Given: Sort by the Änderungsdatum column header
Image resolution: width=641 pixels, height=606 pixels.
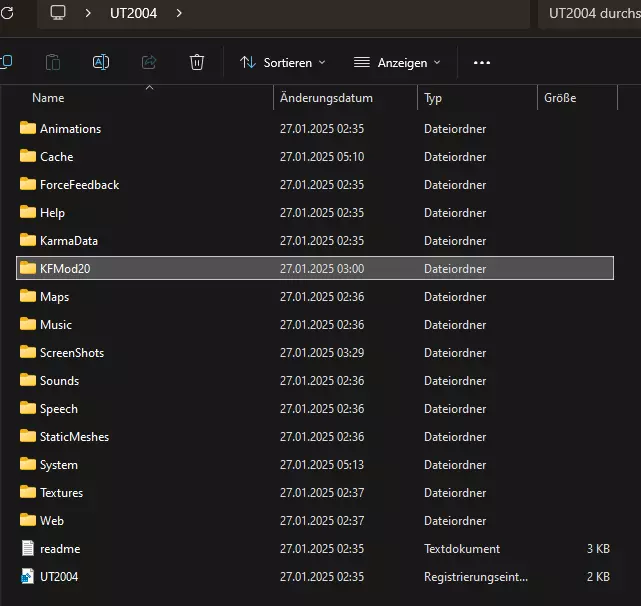Looking at the screenshot, I should 326,98.
